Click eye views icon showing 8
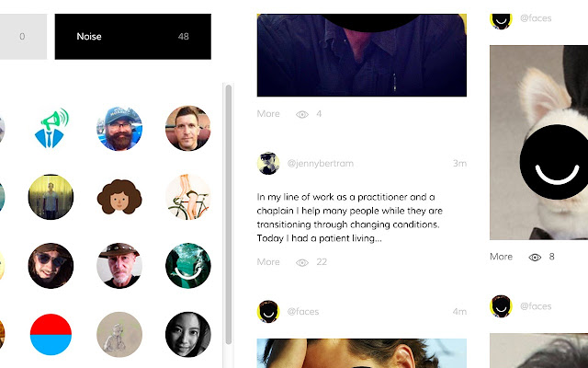 point(535,258)
